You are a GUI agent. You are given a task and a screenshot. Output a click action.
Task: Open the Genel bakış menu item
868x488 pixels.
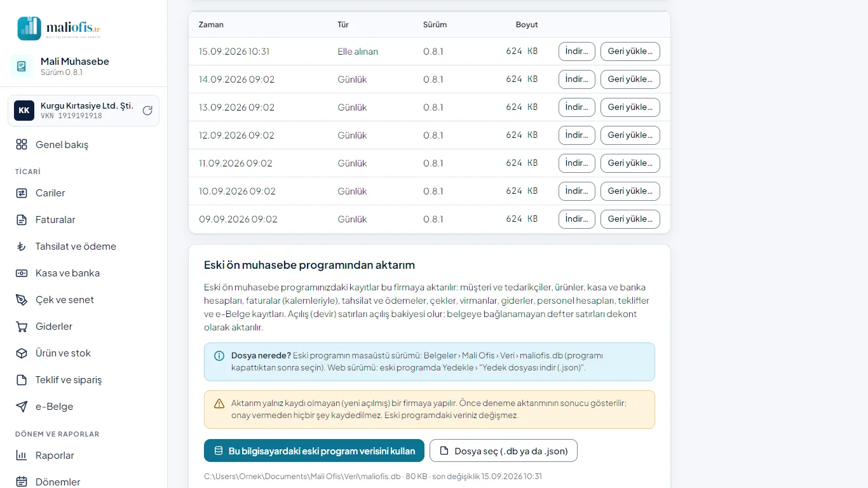coord(83,145)
